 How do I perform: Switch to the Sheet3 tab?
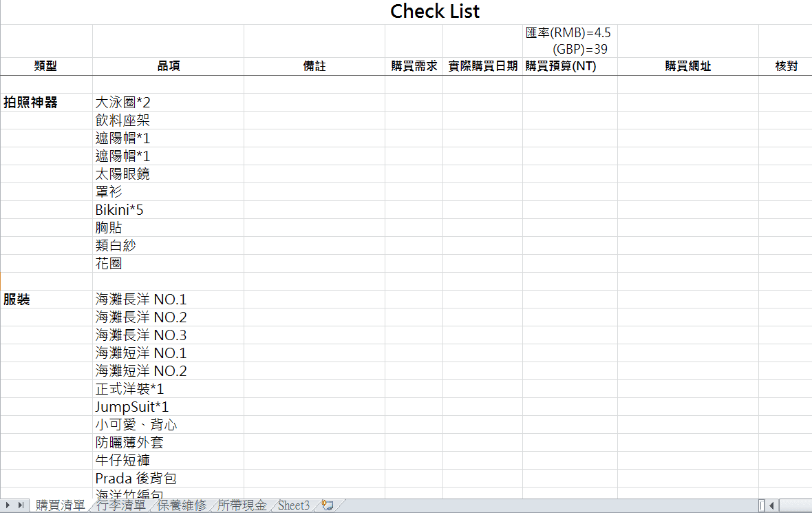(294, 505)
